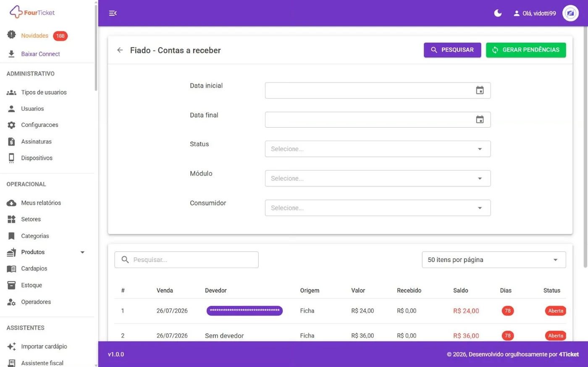Screen dimensions: 588x367
Task: Click the Olá, vidotti99 user link
Action: coord(535,13)
